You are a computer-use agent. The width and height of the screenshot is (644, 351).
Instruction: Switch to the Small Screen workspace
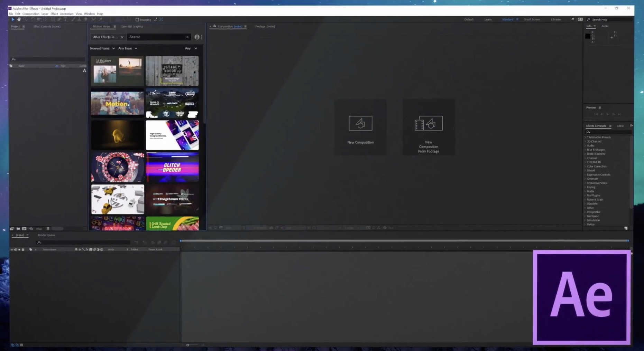[x=532, y=20]
